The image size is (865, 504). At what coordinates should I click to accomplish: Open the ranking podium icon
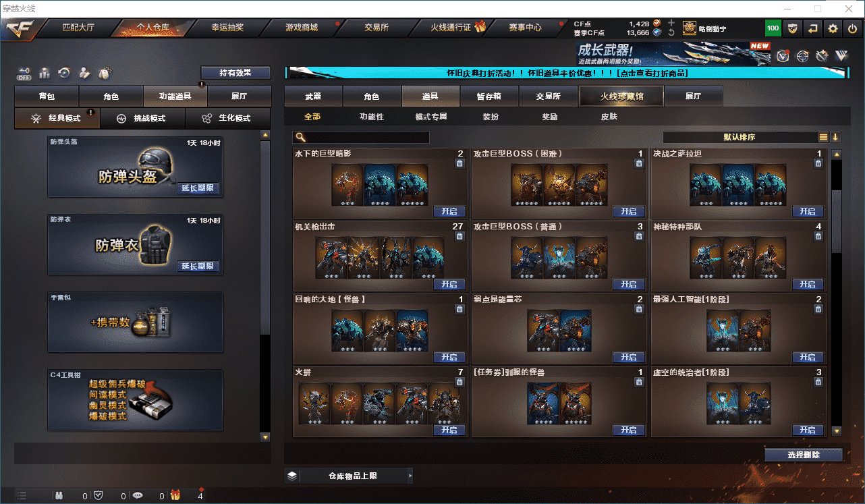point(45,72)
